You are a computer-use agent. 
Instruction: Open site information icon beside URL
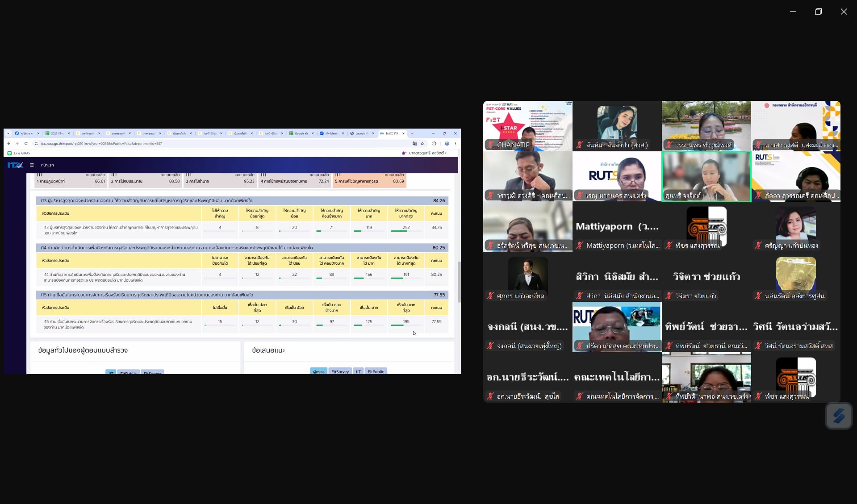36,144
